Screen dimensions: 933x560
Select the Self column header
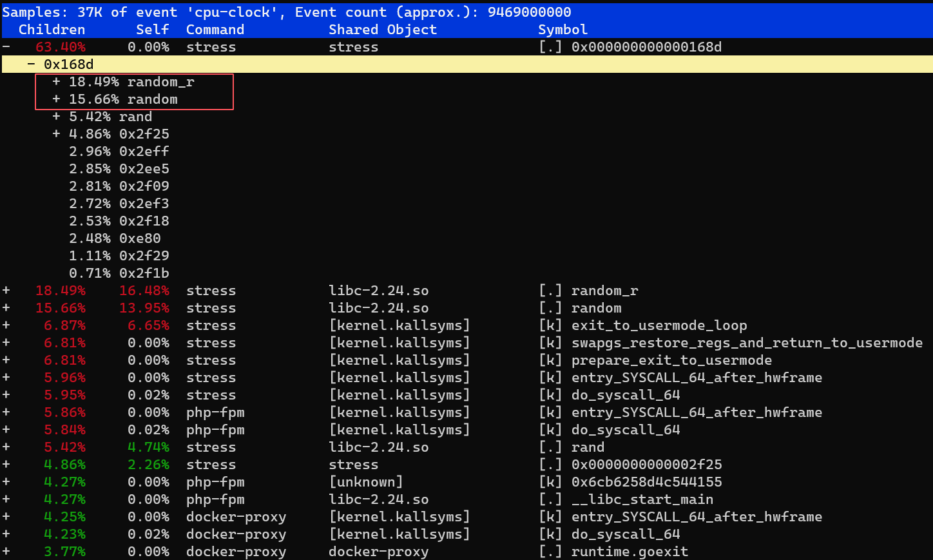point(153,30)
